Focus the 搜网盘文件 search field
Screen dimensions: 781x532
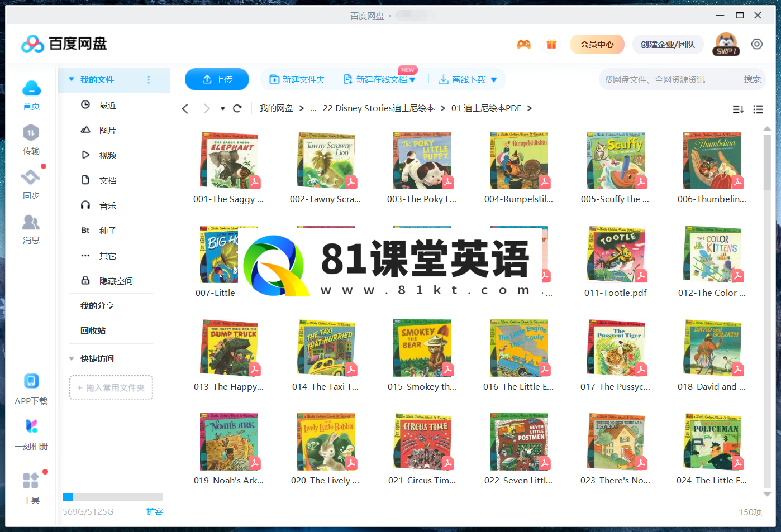pos(668,79)
